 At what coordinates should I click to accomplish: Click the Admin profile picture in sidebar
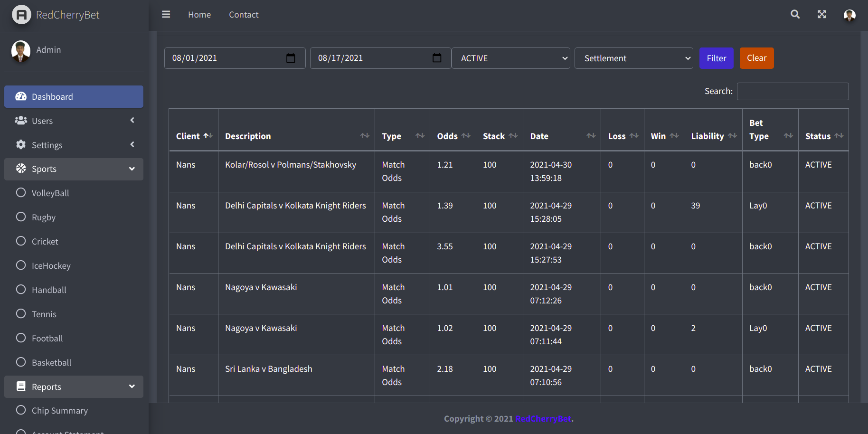pyautogui.click(x=20, y=51)
